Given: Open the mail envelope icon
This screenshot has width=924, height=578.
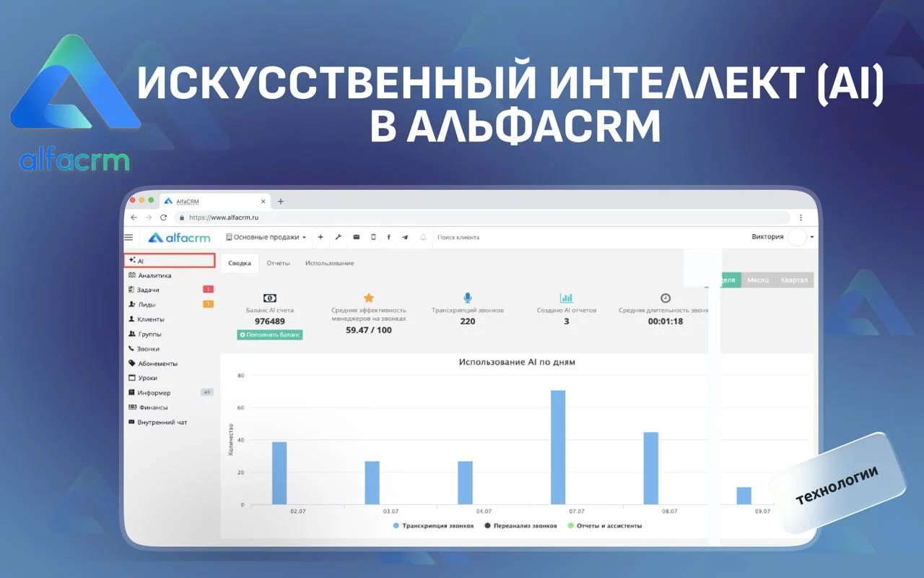Looking at the screenshot, I should coord(356,237).
